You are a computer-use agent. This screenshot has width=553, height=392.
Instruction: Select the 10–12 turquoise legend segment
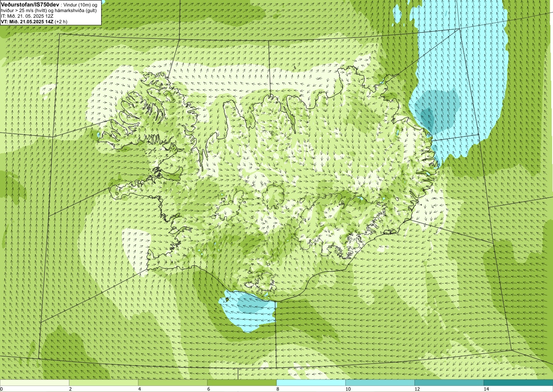[380, 383]
